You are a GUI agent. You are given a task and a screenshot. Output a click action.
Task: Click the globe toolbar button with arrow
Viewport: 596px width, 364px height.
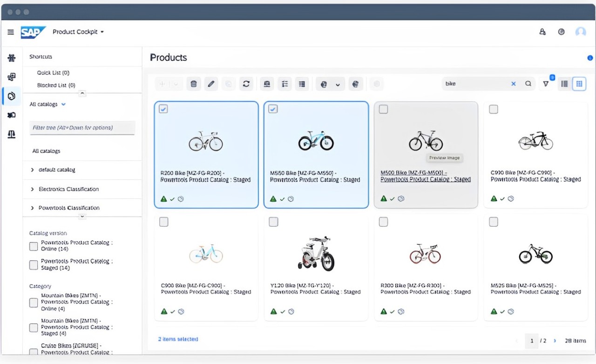click(324, 84)
